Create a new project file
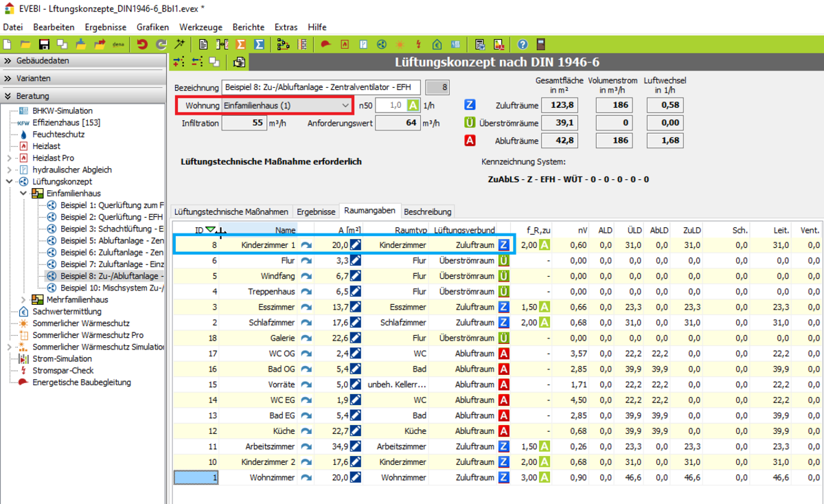 [x=8, y=44]
